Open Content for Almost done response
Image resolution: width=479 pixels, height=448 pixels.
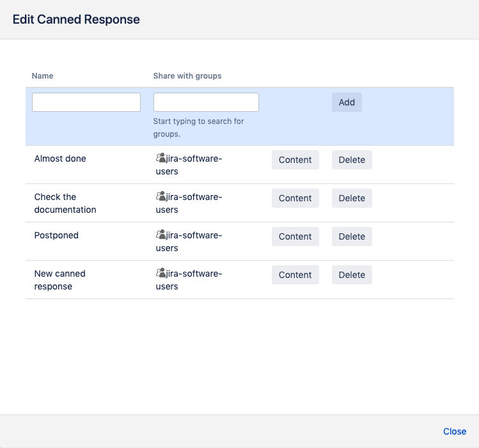[x=295, y=160]
